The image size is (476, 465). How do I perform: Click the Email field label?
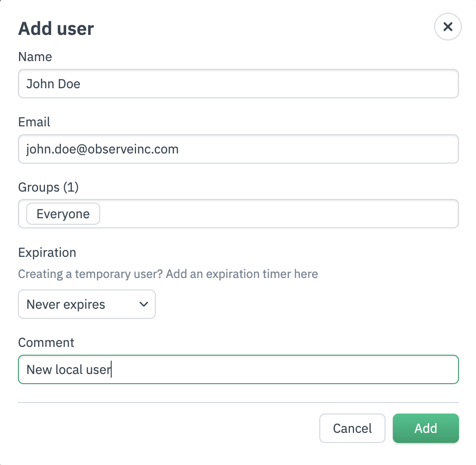[34, 122]
